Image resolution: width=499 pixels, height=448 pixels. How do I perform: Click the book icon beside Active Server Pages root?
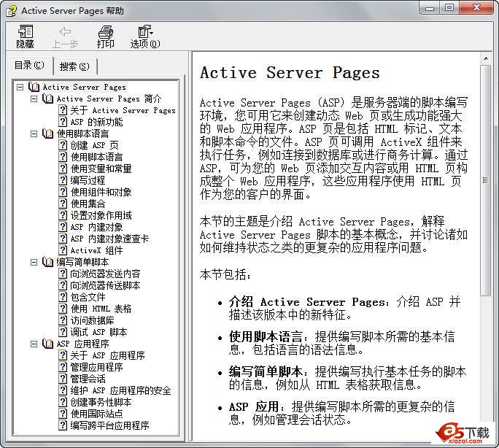click(x=34, y=87)
